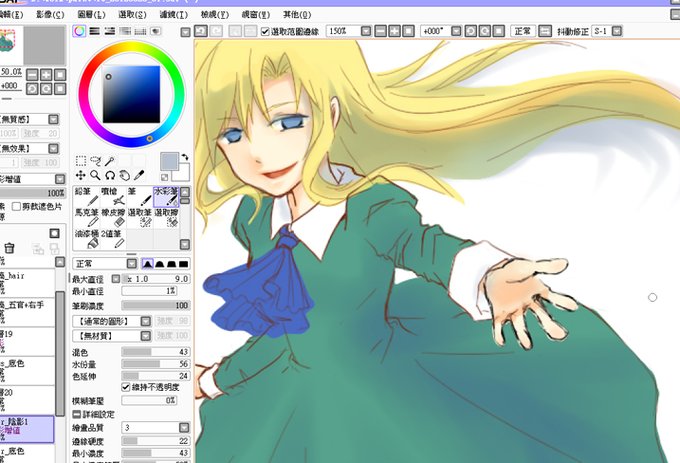Click the 最小直徑 minimum size field

[149, 291]
